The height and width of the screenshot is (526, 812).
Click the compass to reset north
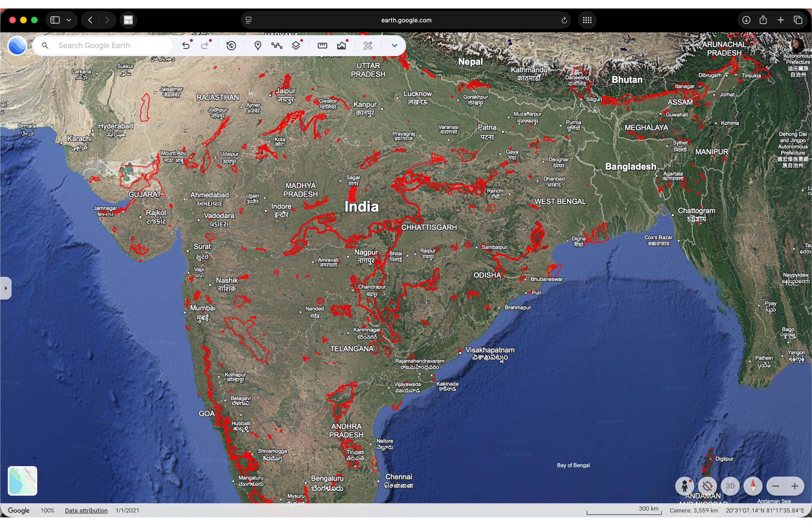[x=753, y=486]
